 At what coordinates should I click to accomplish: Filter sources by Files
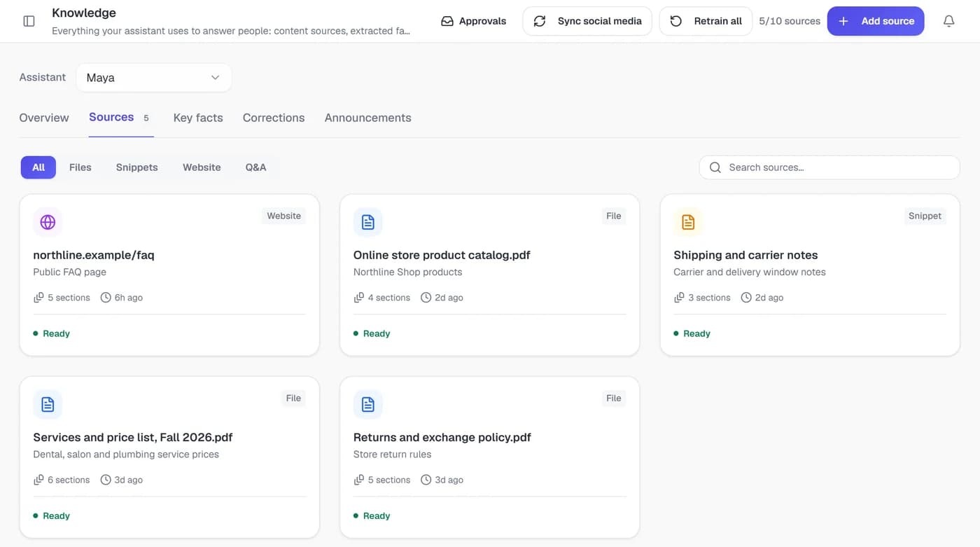coord(80,167)
